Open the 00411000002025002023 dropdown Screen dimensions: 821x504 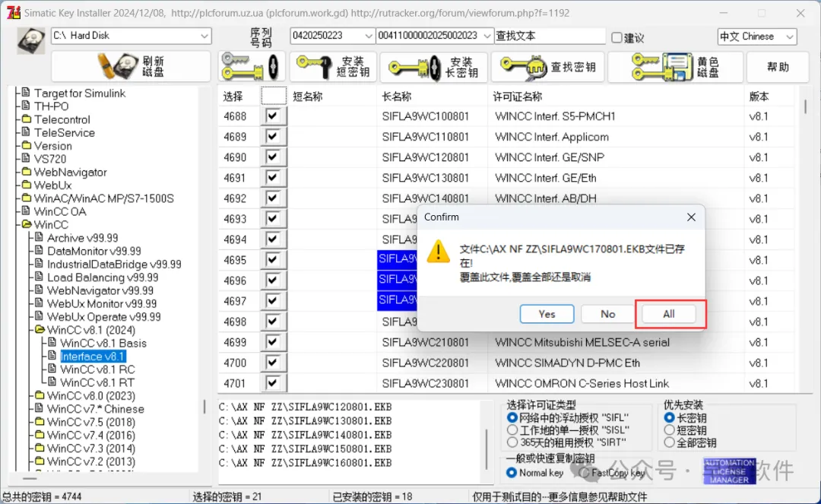pos(487,36)
